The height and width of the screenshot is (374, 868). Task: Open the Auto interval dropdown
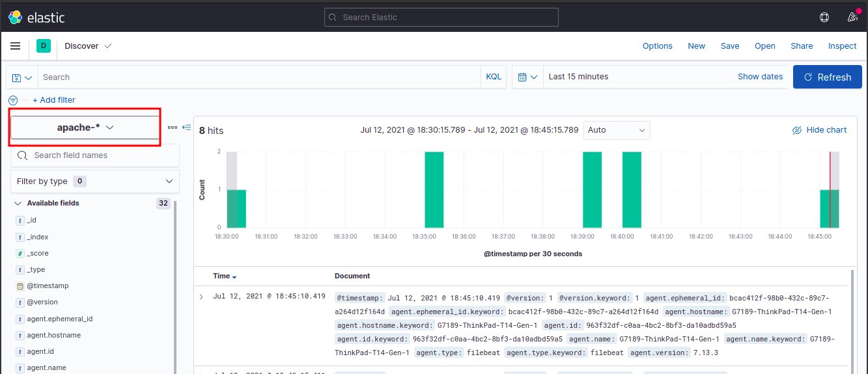pyautogui.click(x=616, y=130)
